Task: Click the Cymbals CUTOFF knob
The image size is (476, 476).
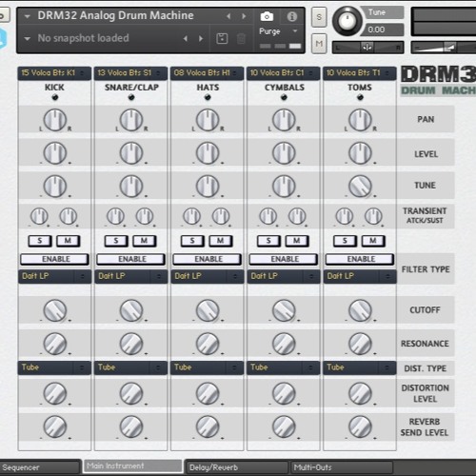Action: [x=284, y=310]
